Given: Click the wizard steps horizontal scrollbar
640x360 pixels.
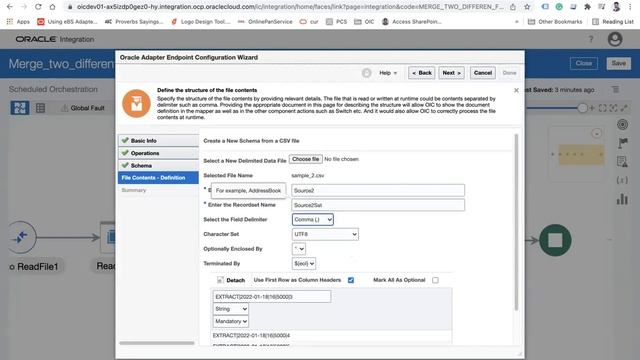Looking at the screenshot, I should [157, 343].
